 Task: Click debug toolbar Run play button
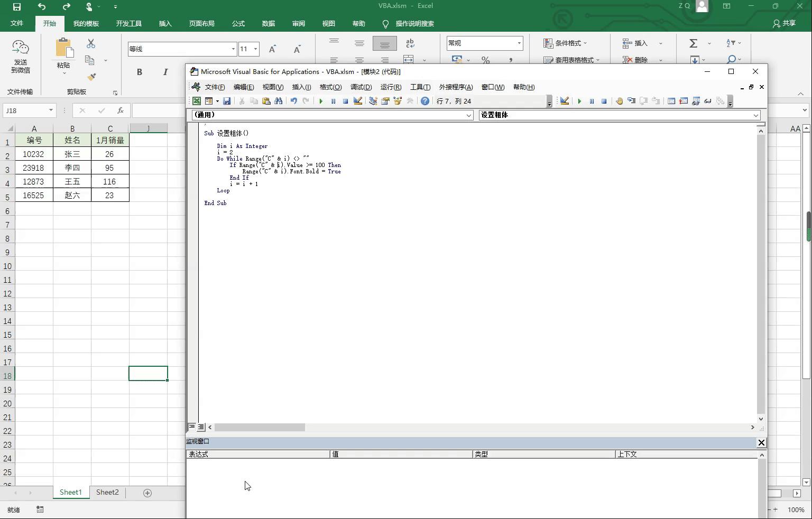[x=579, y=101]
